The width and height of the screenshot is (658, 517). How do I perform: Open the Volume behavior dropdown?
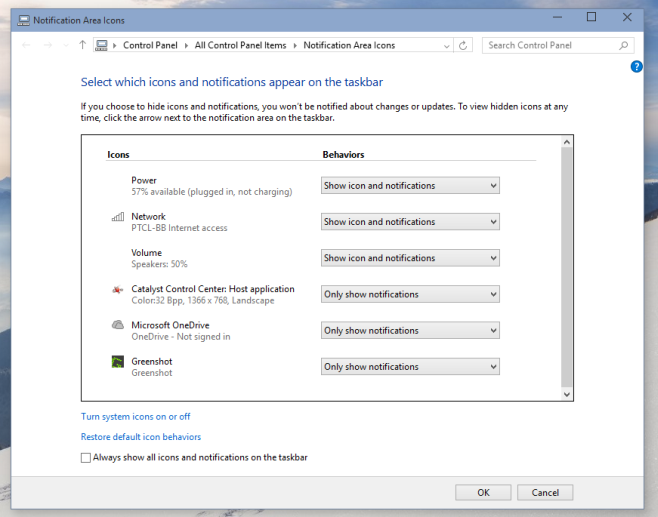click(x=410, y=258)
